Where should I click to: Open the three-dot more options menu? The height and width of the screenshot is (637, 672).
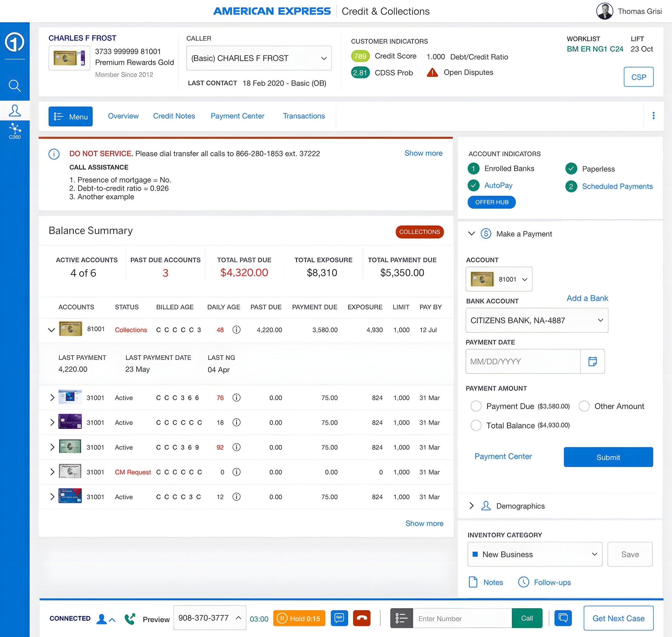[653, 116]
